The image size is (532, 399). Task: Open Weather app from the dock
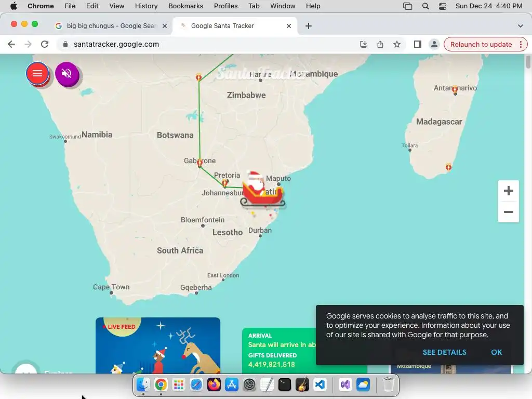click(x=363, y=384)
